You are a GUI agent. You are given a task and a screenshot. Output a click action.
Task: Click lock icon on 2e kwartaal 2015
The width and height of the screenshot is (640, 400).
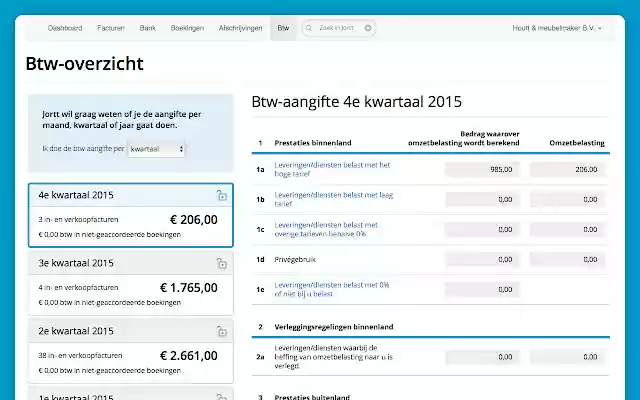click(x=221, y=331)
